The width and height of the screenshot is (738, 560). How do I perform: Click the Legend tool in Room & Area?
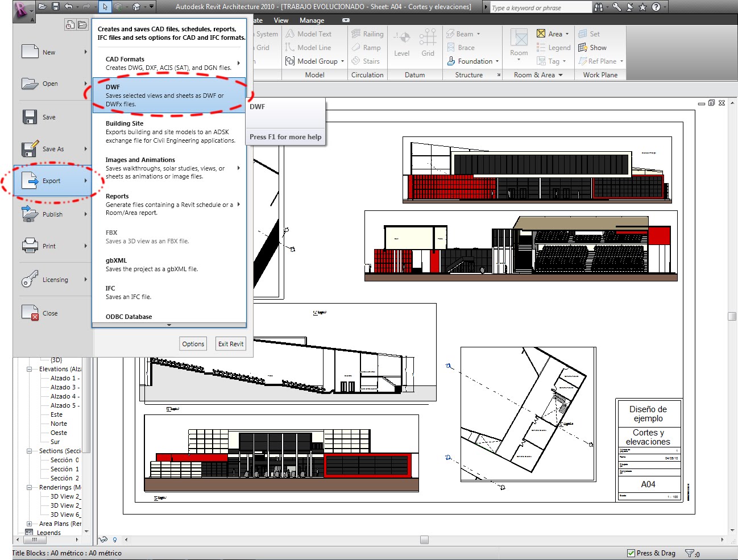[x=554, y=48]
